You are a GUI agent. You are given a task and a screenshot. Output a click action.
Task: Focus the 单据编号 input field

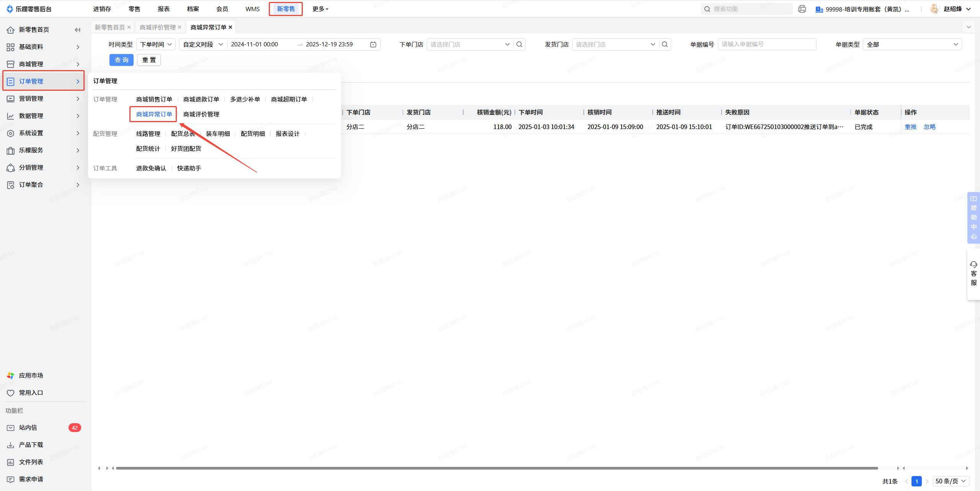[766, 44]
